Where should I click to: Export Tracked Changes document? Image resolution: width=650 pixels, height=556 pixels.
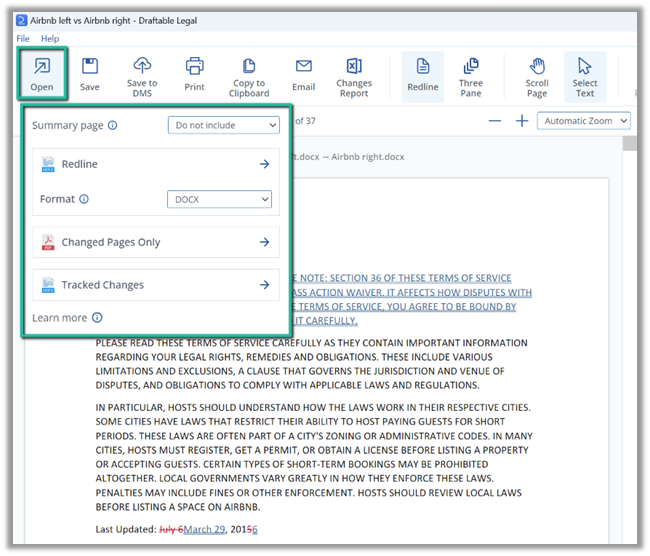point(156,285)
